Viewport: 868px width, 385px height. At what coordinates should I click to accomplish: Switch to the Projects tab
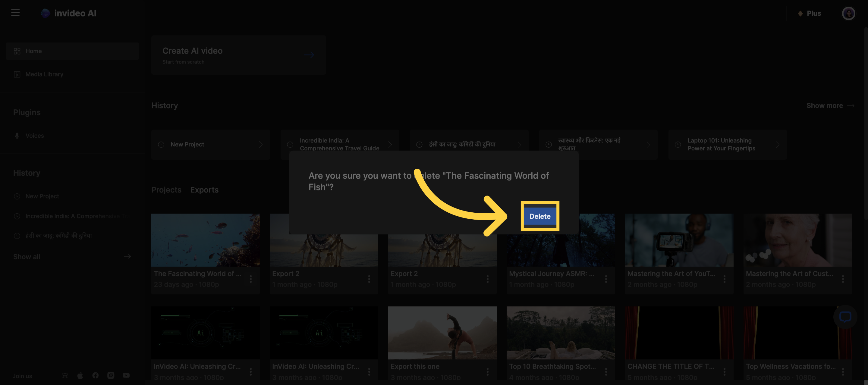coord(166,189)
